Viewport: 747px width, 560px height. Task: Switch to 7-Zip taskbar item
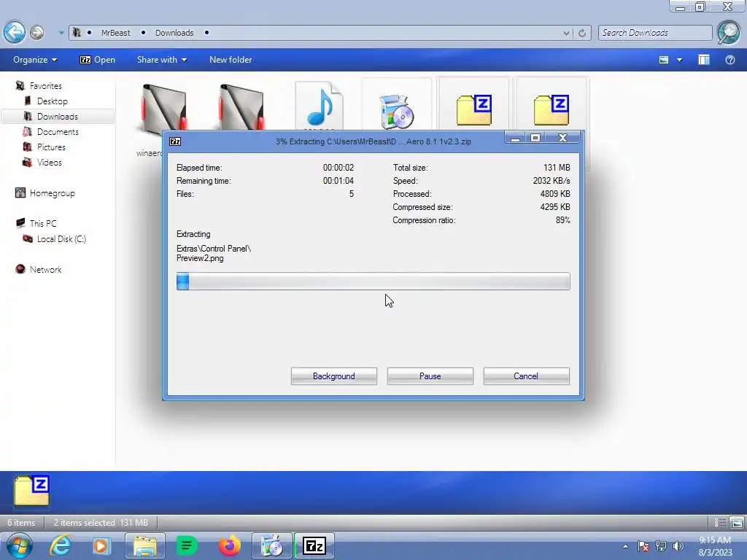tap(314, 545)
